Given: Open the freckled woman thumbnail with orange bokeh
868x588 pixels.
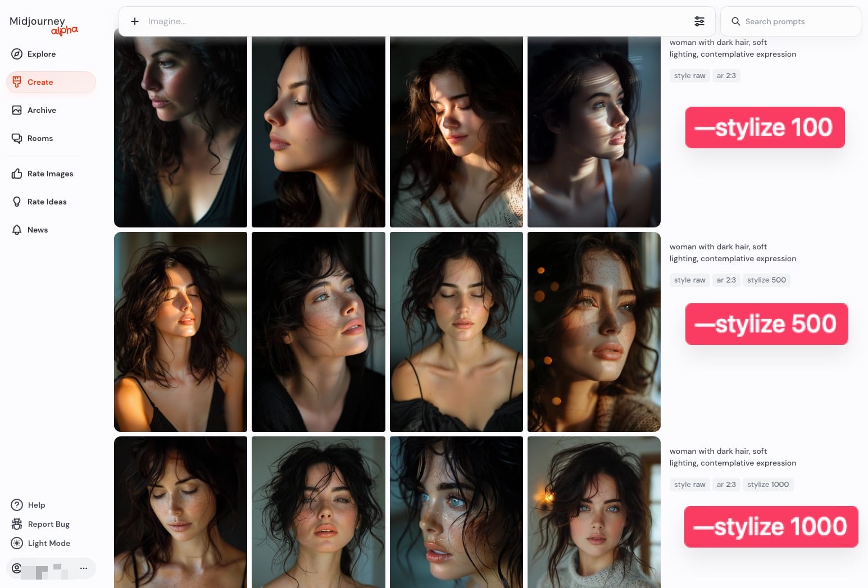Looking at the screenshot, I should (x=594, y=332).
